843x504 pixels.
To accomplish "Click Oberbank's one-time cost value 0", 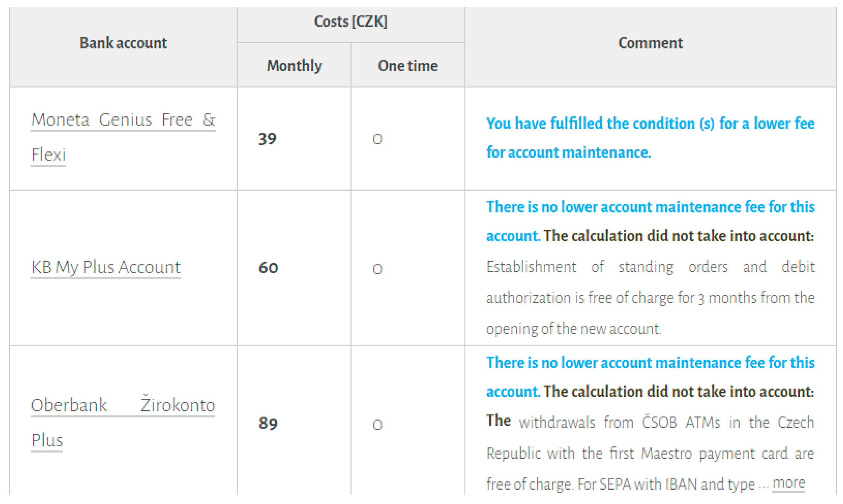I will (377, 425).
